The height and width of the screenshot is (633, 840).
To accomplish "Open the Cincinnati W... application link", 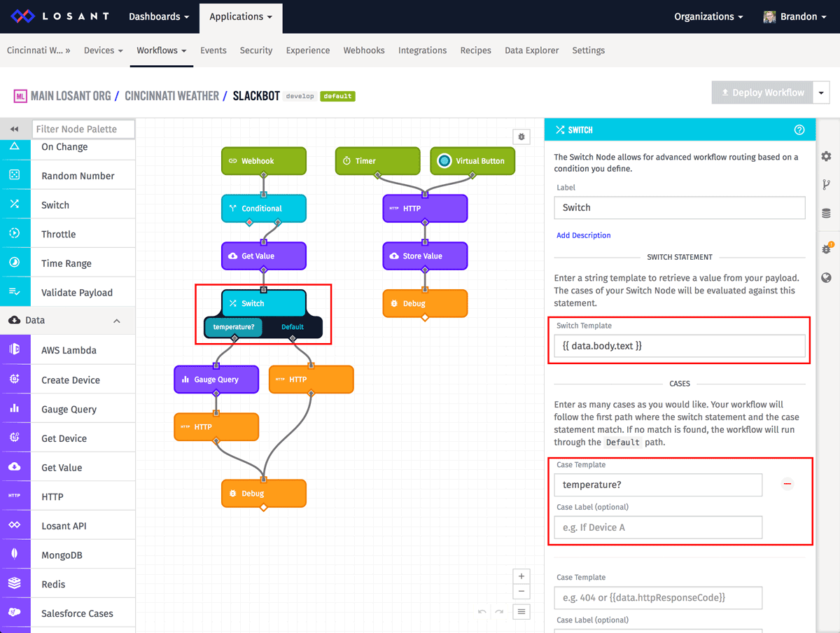I will tap(38, 50).
